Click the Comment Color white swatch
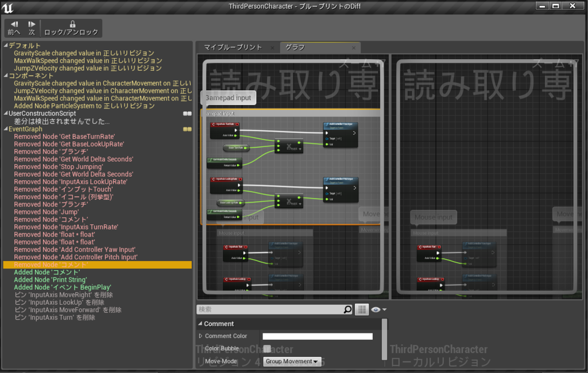 (318, 336)
